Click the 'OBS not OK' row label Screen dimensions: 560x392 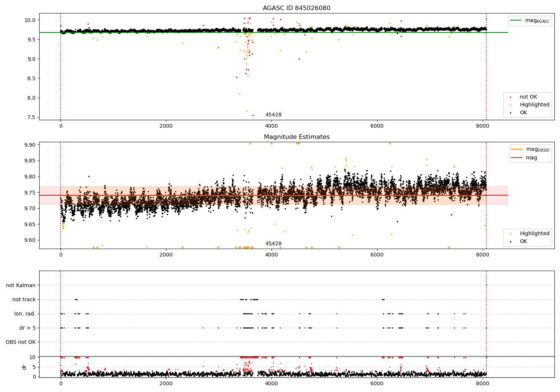pos(21,342)
